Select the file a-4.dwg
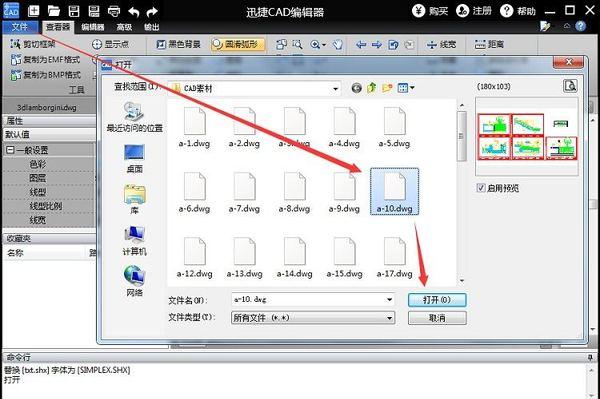Screen dimensions: 600x399 click(344, 127)
